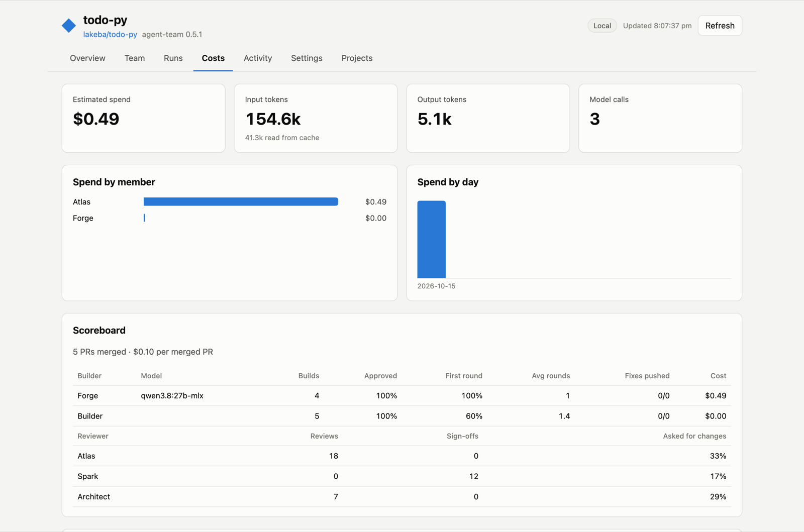Click the 2026-10-15 daily spend bar
The width and height of the screenshot is (804, 532).
pyautogui.click(x=432, y=239)
